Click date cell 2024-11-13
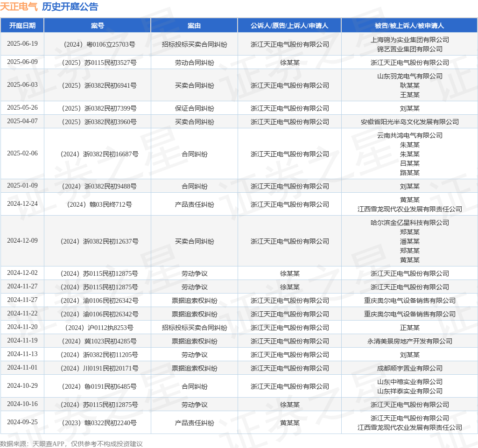 click(22, 354)
